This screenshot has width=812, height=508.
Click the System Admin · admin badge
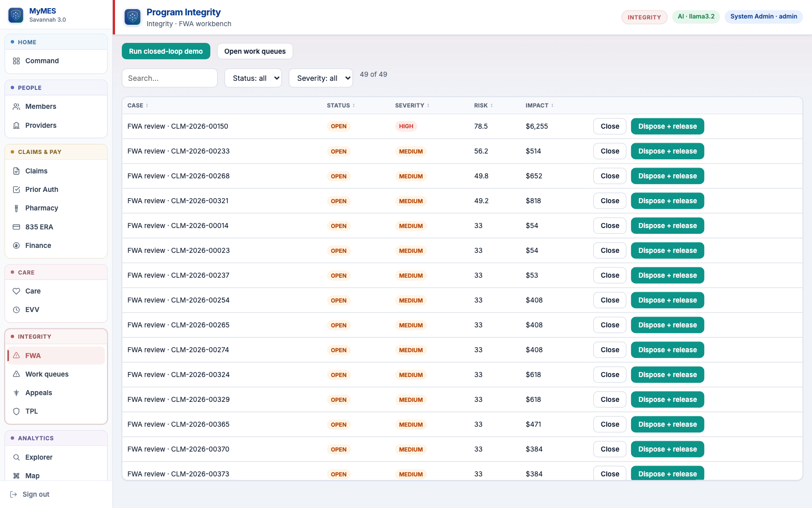pos(763,17)
